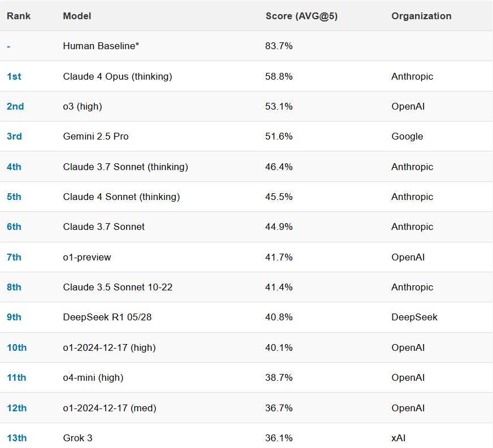The height and width of the screenshot is (448, 493).
Task: Open the 2nd rank link
Action: coord(15,106)
